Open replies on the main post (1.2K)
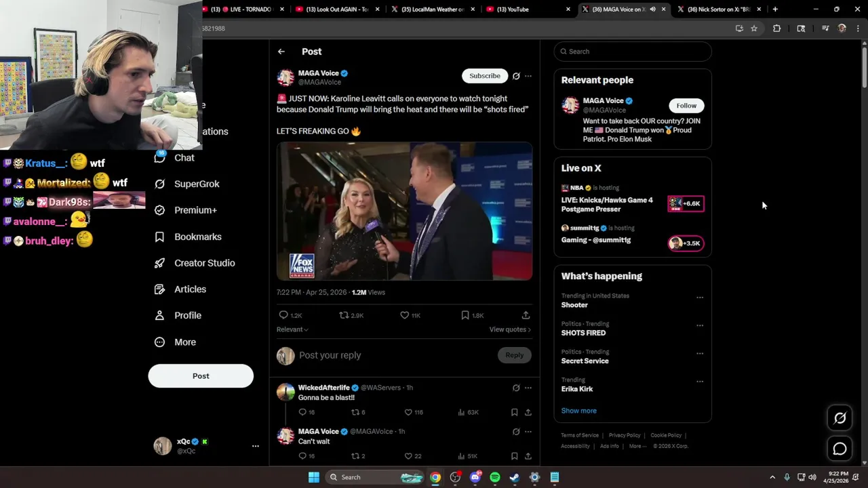The width and height of the screenshot is (868, 488). (x=290, y=315)
